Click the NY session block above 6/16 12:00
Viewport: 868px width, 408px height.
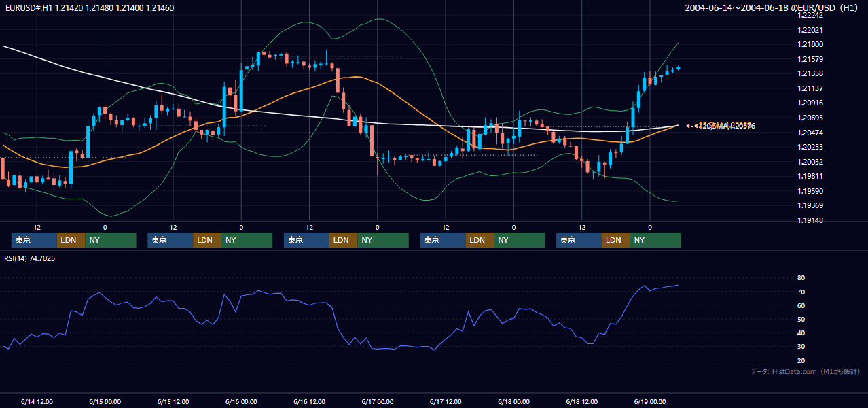(383, 240)
